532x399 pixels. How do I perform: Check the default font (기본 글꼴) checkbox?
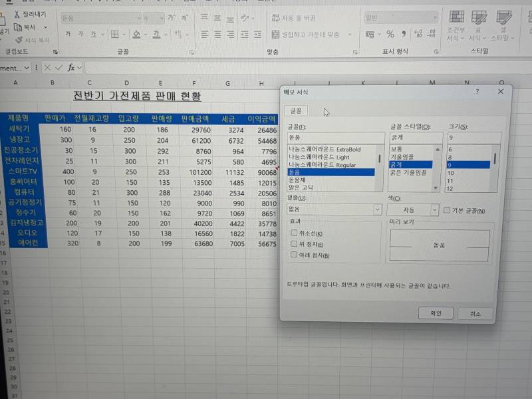(x=447, y=210)
